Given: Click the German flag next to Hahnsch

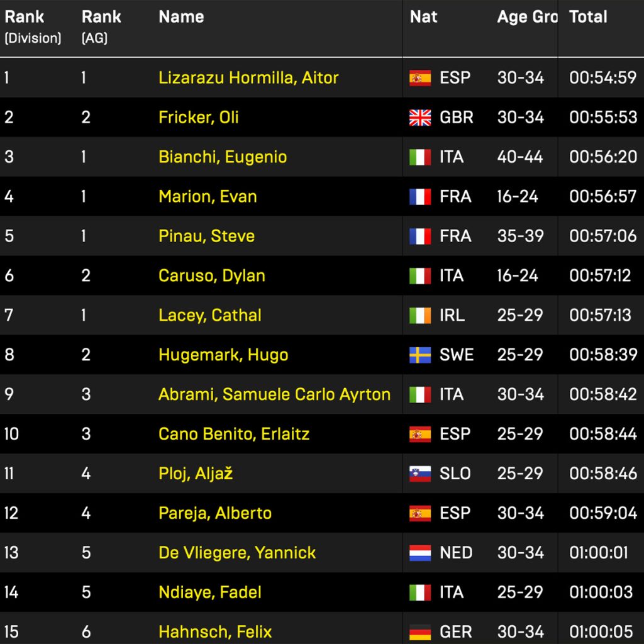Looking at the screenshot, I should (420, 631).
